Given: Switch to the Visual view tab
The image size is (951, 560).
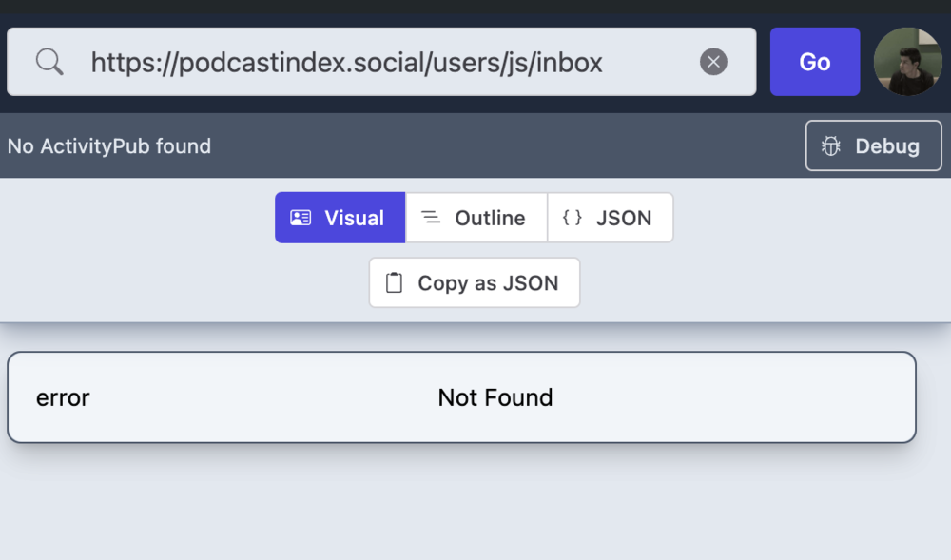Looking at the screenshot, I should pyautogui.click(x=354, y=218).
